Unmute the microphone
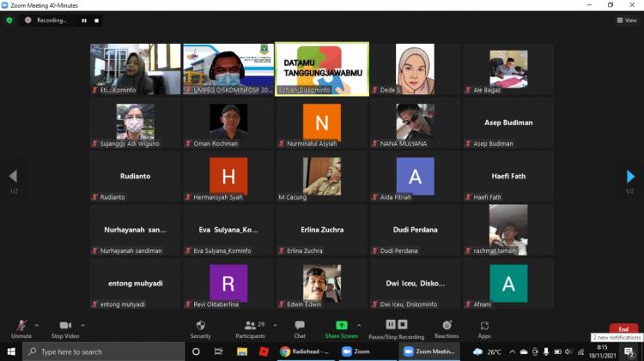Screen dimensions: 644x361 [21, 326]
